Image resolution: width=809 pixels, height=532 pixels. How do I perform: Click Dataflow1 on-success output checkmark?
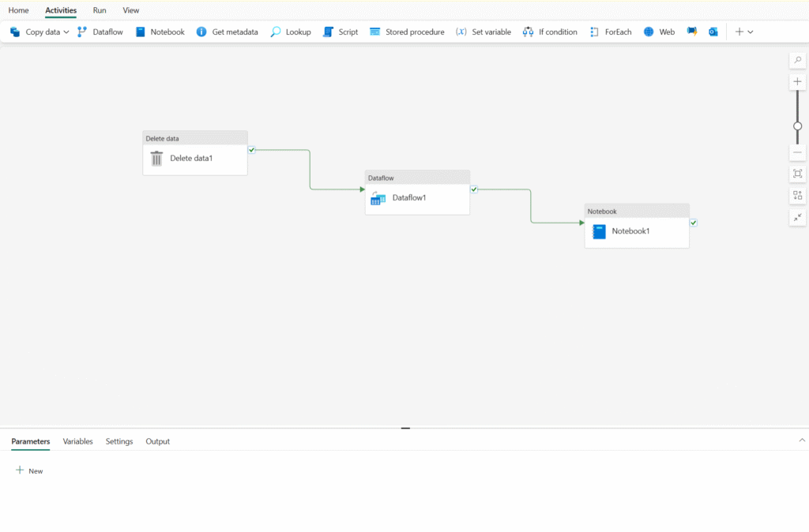474,189
